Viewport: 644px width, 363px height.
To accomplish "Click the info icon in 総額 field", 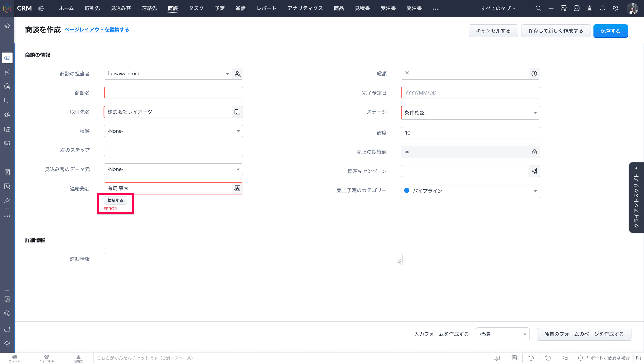I will tap(534, 74).
